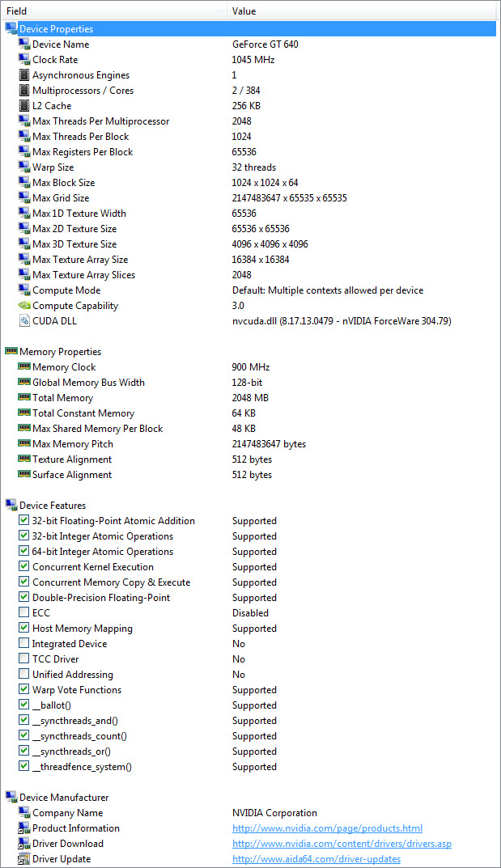Select the 2147483647 bytes pitch value
Screen dimensions: 501x868
coord(269,444)
